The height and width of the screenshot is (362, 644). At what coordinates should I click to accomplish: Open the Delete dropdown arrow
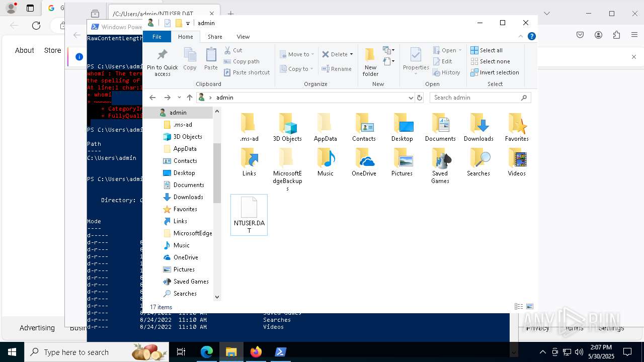pos(351,54)
